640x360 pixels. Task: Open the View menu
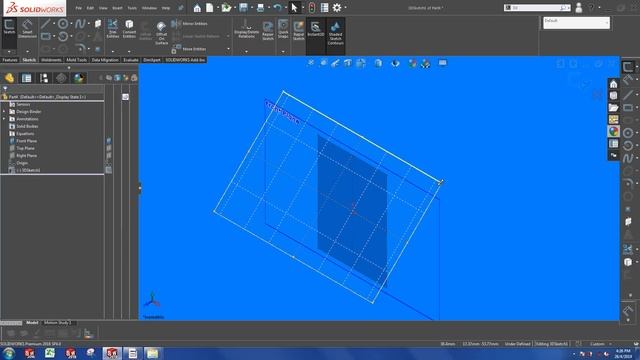point(103,8)
